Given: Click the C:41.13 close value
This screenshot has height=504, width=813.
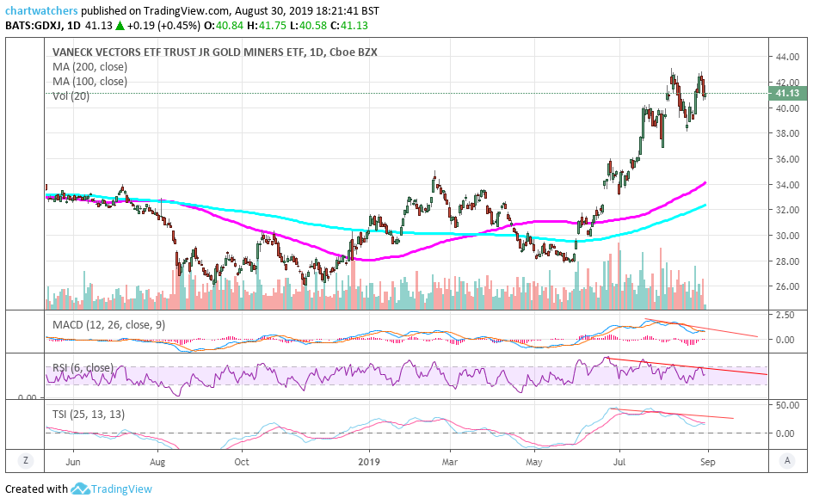Looking at the screenshot, I should (349, 26).
